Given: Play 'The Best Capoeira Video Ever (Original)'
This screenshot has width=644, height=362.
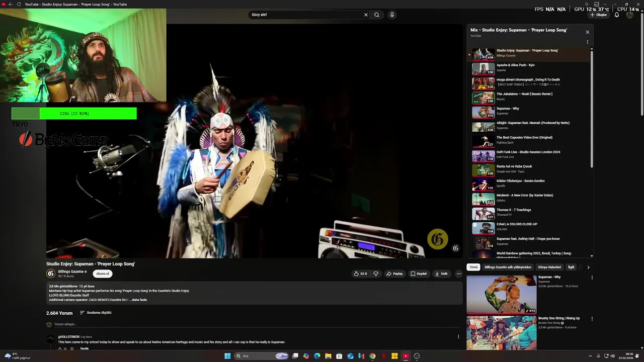Looking at the screenshot, I should (x=528, y=140).
